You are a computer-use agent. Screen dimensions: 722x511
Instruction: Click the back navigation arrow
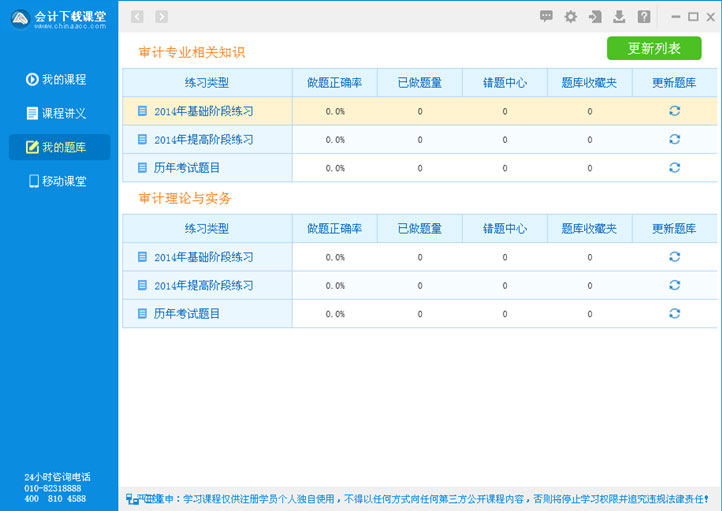point(137,16)
